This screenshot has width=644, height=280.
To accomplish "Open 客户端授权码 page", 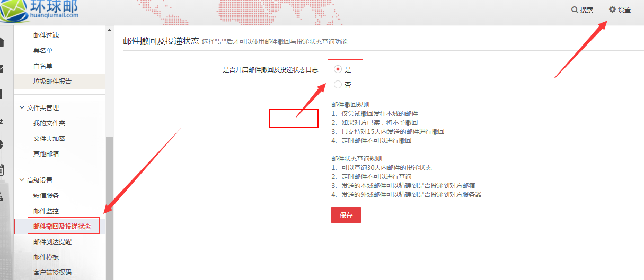I will 52,273.
